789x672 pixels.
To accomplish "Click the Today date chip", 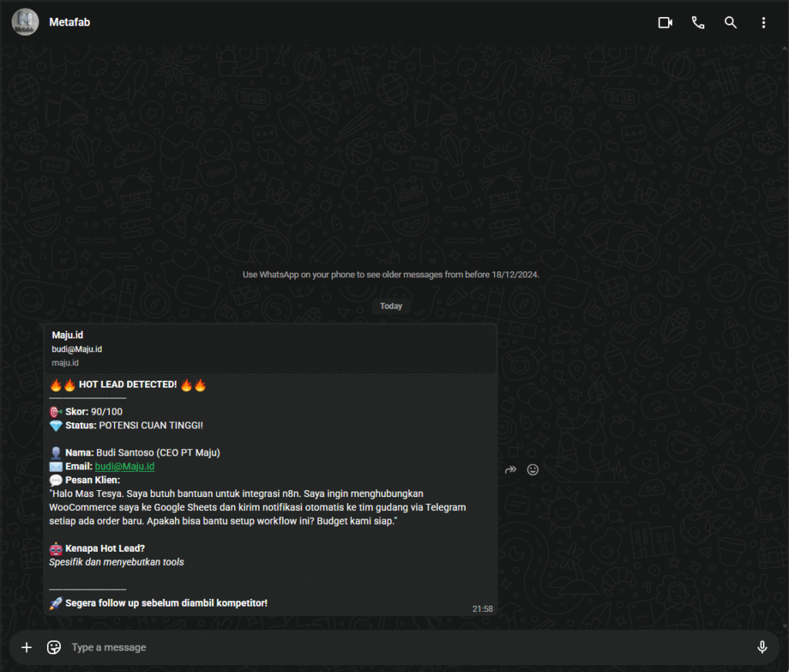I will (391, 306).
